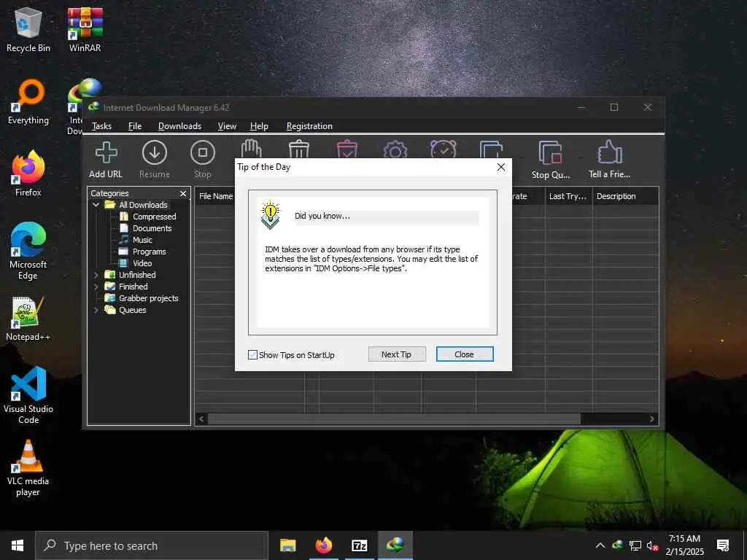Open the Tasks menu
Viewport: 747px width, 560px height.
101,126
